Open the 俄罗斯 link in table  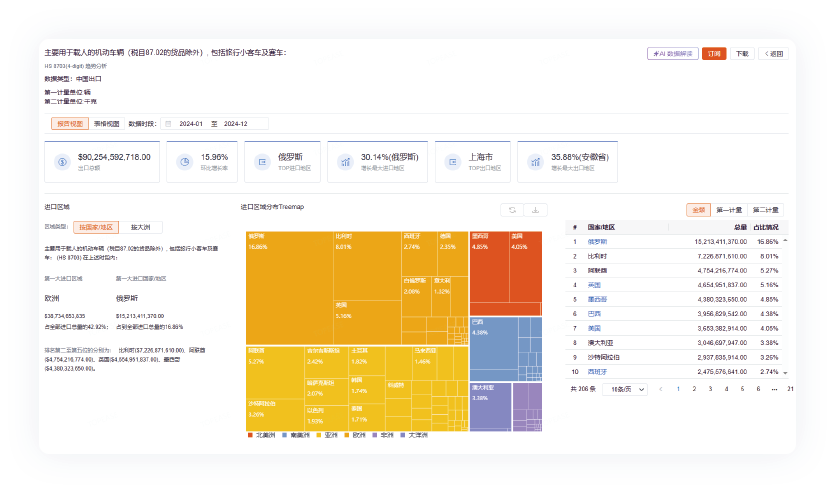click(x=597, y=241)
